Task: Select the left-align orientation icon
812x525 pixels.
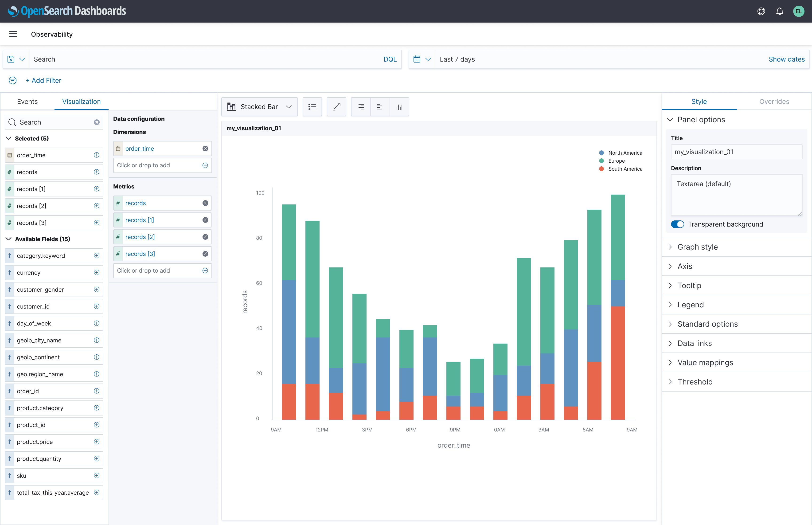Action: pos(379,107)
